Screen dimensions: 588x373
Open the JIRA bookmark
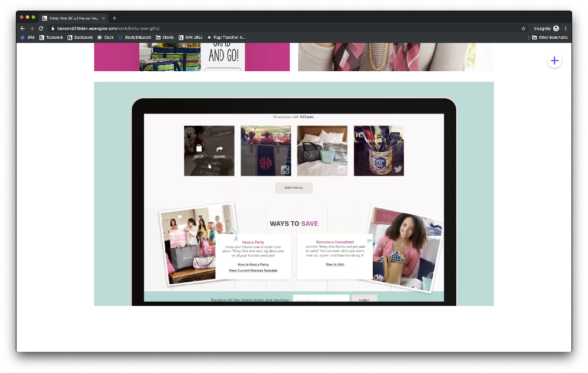click(28, 38)
